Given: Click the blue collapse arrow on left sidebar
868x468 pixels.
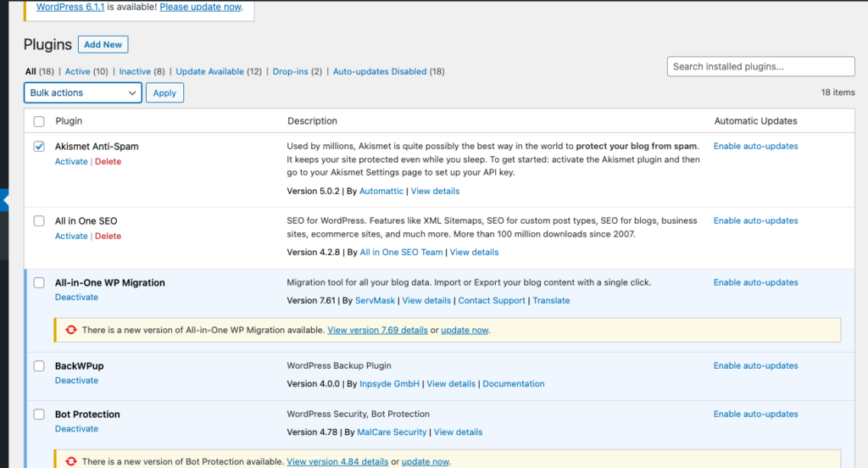Looking at the screenshot, I should click(4, 200).
